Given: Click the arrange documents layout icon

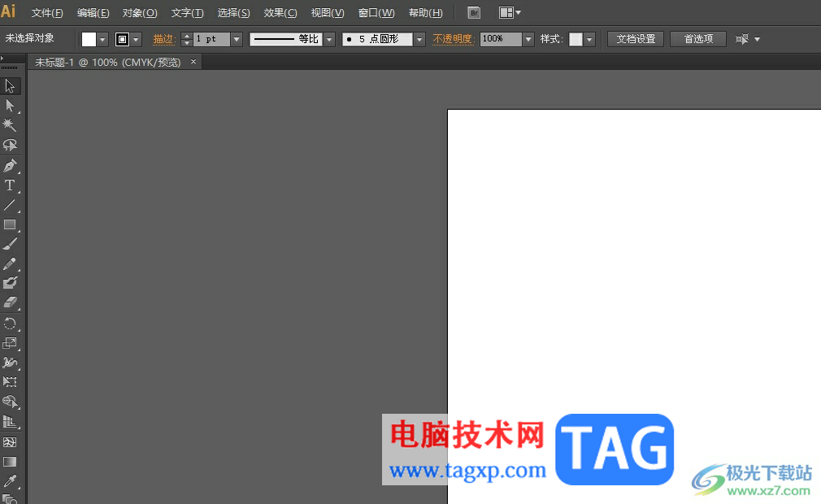Looking at the screenshot, I should tap(506, 12).
